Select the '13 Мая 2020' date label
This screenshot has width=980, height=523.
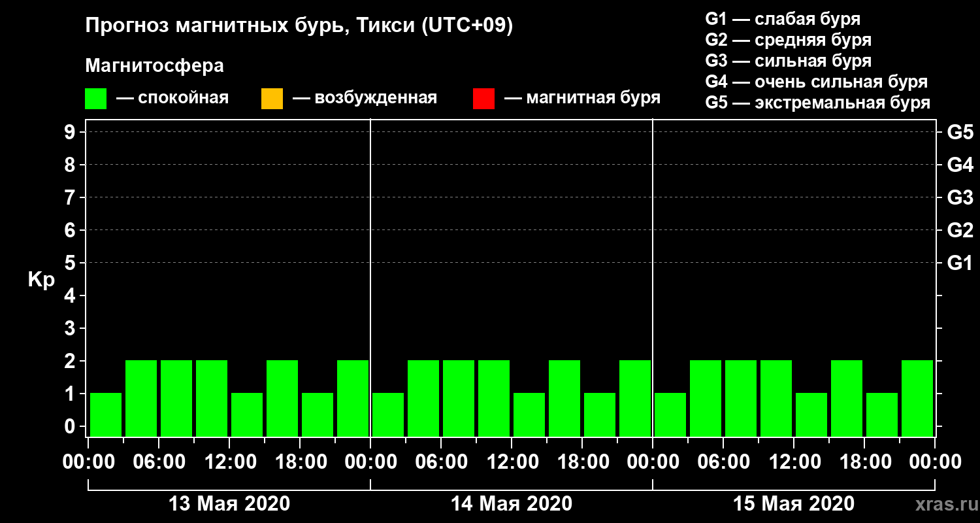(x=229, y=504)
